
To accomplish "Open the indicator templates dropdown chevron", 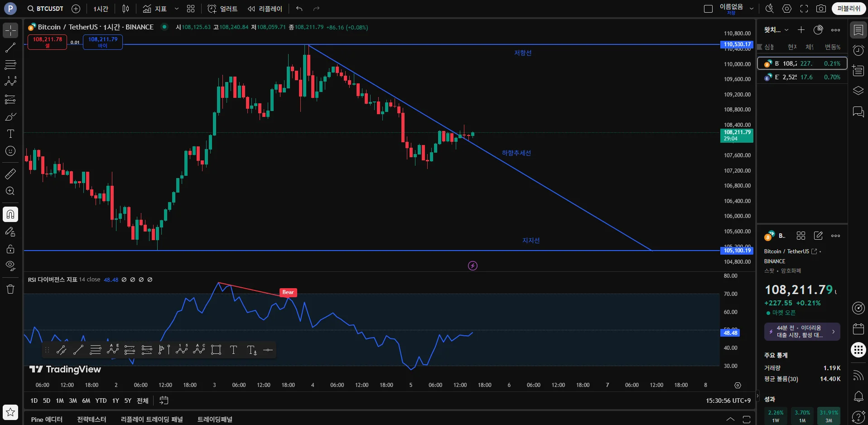I will click(177, 9).
